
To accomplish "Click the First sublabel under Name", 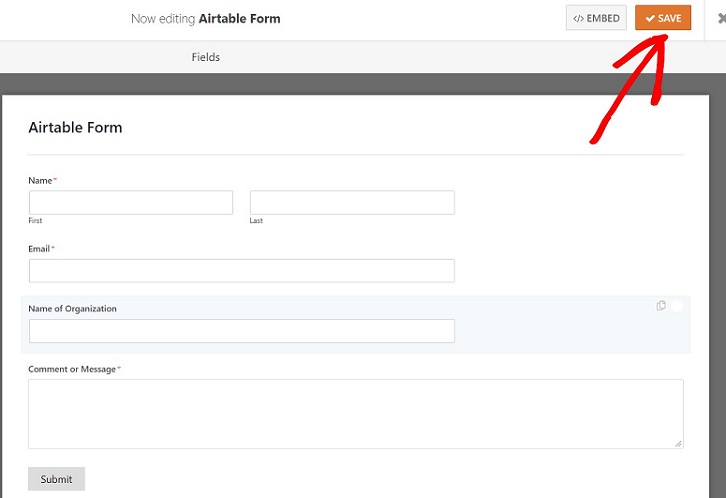I will click(x=35, y=220).
